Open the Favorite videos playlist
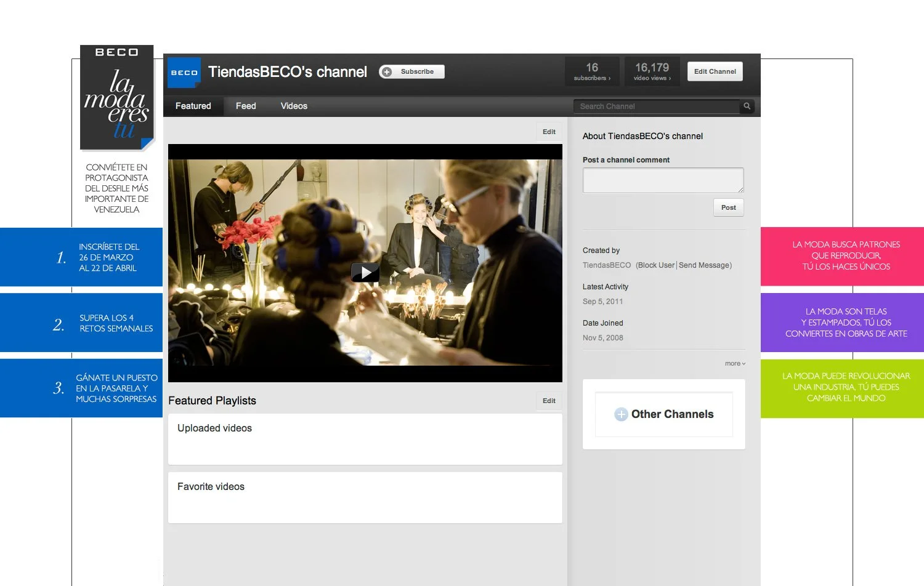The height and width of the screenshot is (586, 924). coord(365,497)
